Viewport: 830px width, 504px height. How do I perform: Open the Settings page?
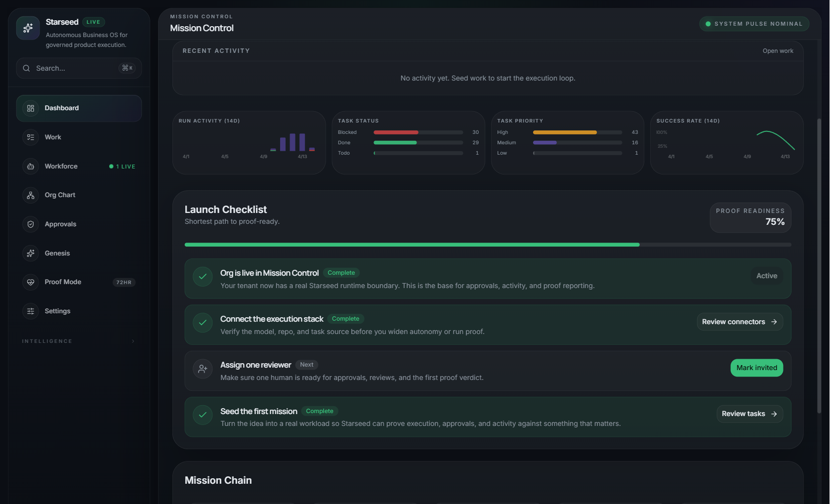[x=79, y=311]
